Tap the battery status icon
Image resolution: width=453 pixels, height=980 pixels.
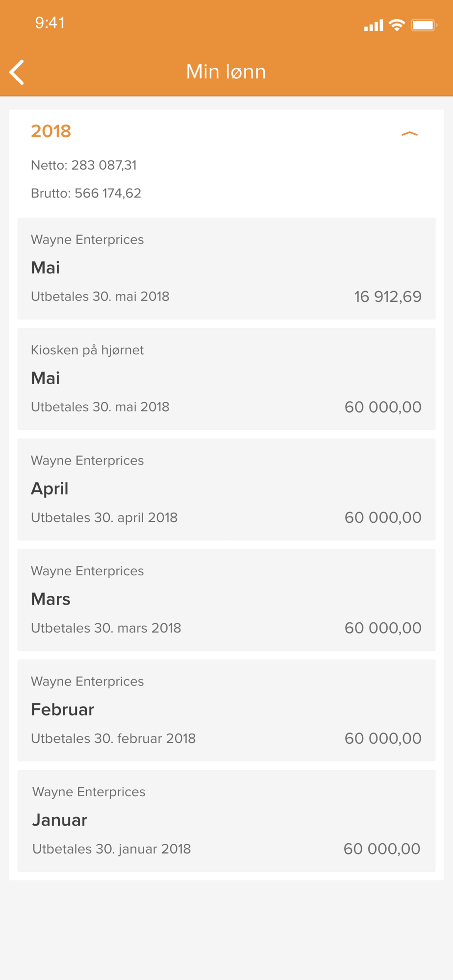click(x=424, y=25)
